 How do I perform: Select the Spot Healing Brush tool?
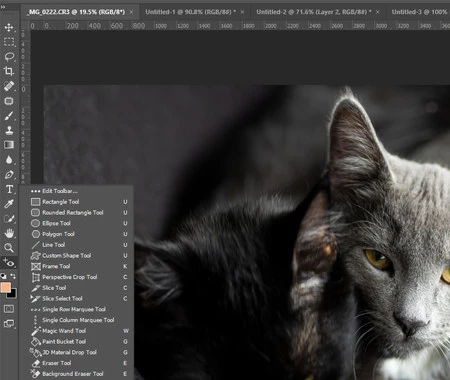9,86
